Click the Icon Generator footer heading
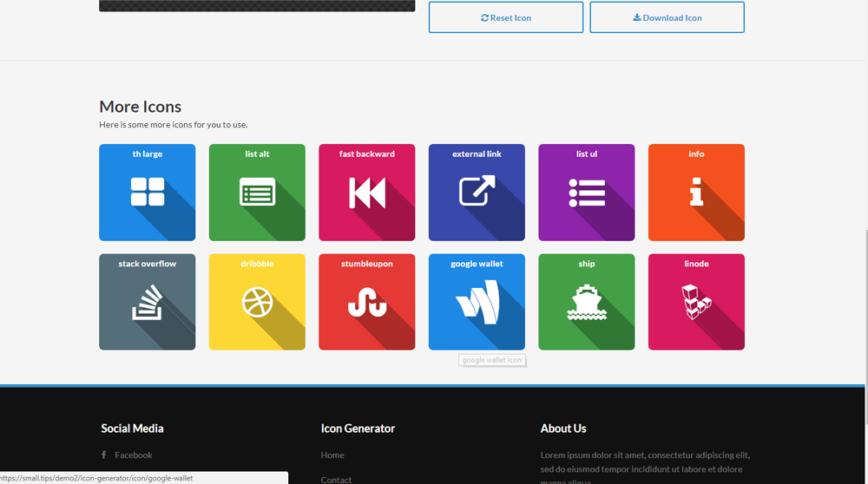 point(358,428)
